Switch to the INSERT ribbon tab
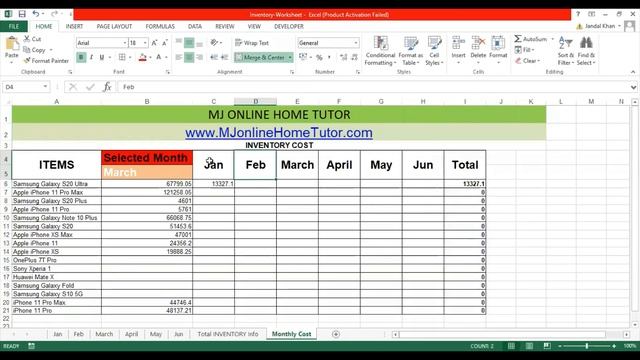The height and width of the screenshot is (360, 640). [74, 26]
